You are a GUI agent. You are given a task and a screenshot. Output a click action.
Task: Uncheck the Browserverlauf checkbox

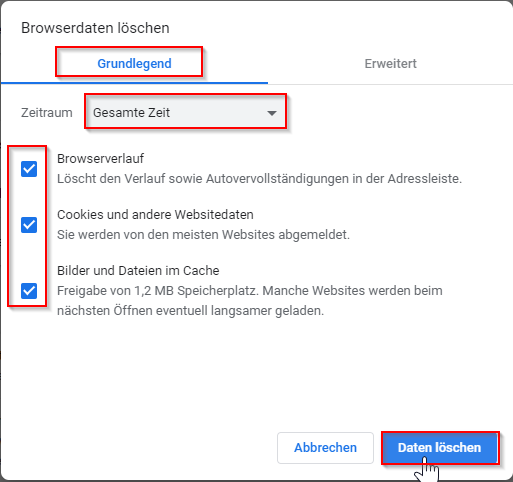pos(29,169)
